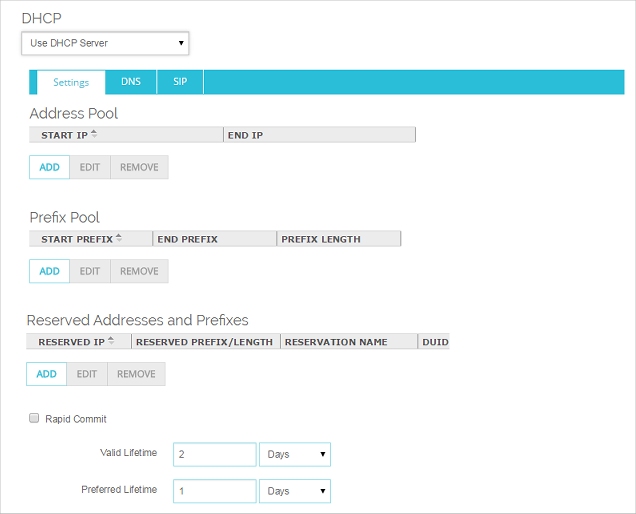Screen dimensions: 636x514
Task: Open the Use DHCP Server dropdown
Action: tap(105, 43)
